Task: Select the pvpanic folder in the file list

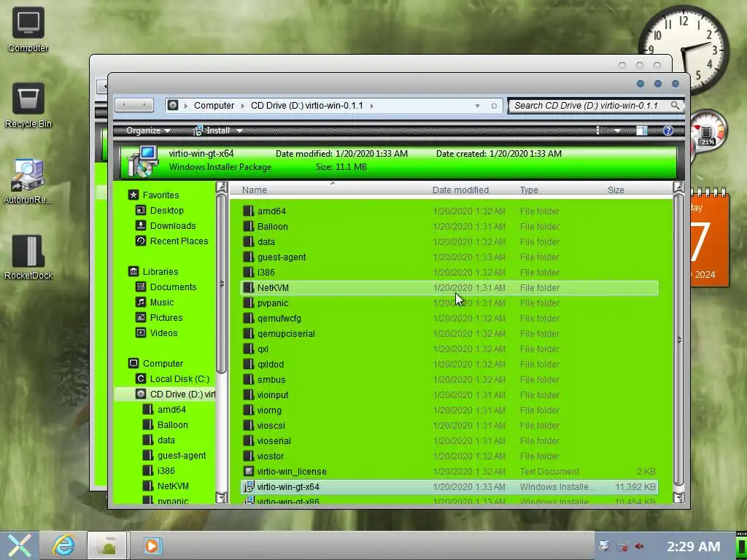Action: pos(449,303)
